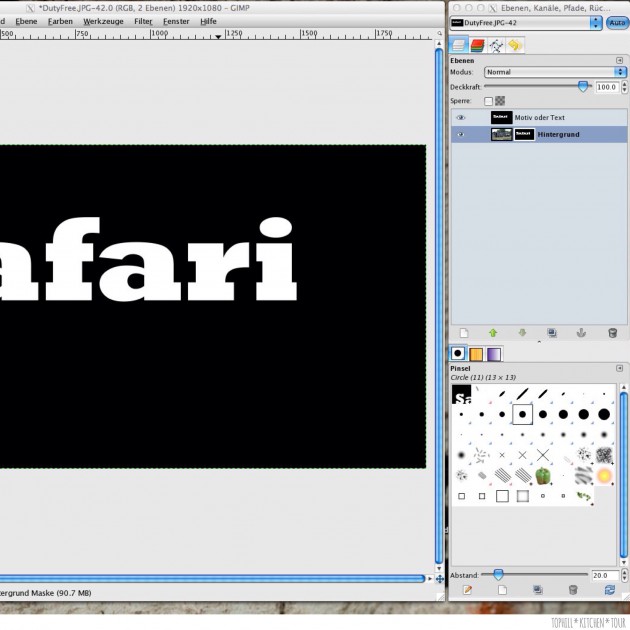
Task: Lower layer with down arrow icon
Action: point(522,333)
